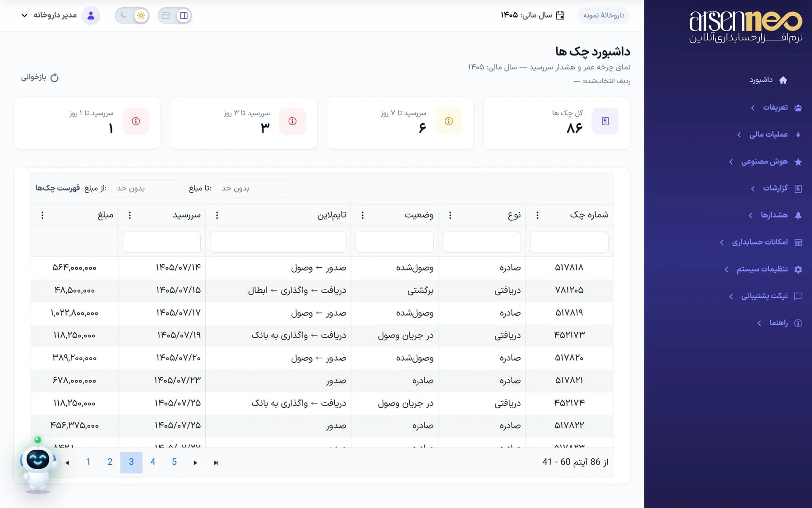Expand the تعریفات sidebar menu
This screenshot has height=508, width=812.
coord(776,107)
